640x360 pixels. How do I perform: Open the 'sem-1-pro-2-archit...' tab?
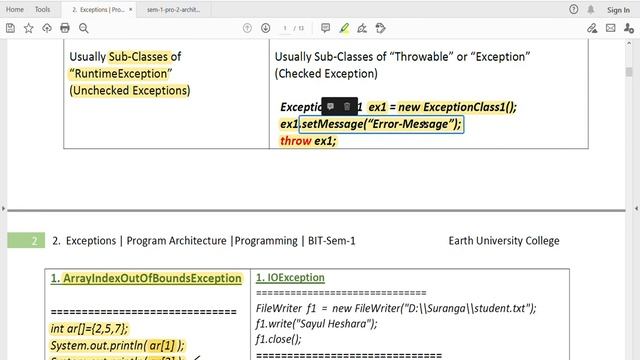point(173,9)
